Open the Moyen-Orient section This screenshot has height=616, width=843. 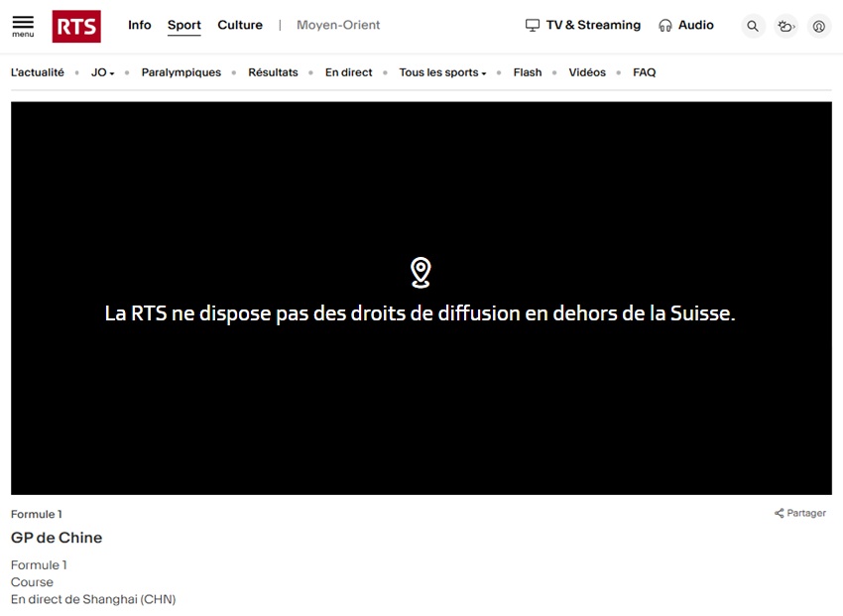338,25
